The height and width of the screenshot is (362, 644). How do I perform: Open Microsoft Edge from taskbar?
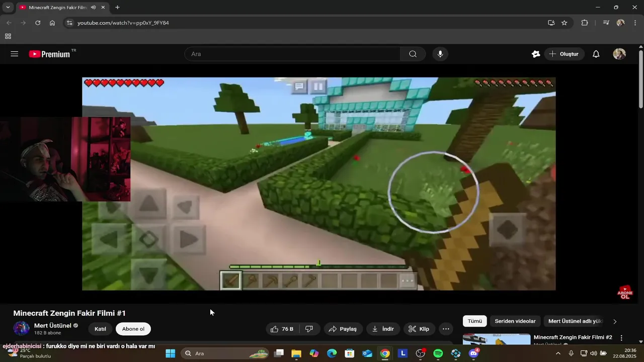(x=332, y=353)
